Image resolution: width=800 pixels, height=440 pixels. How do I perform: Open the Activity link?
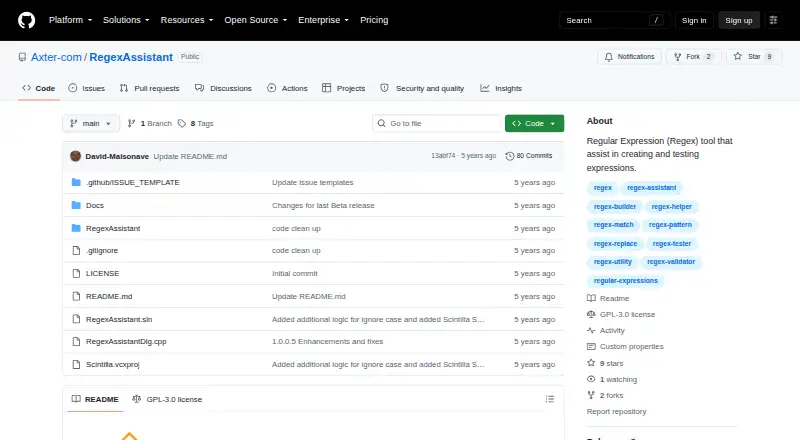tap(606, 331)
